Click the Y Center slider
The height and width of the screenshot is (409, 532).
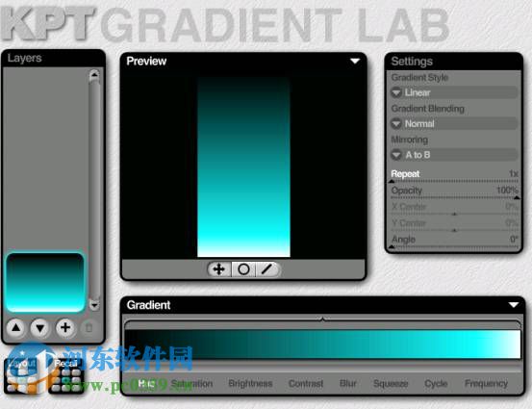click(454, 230)
